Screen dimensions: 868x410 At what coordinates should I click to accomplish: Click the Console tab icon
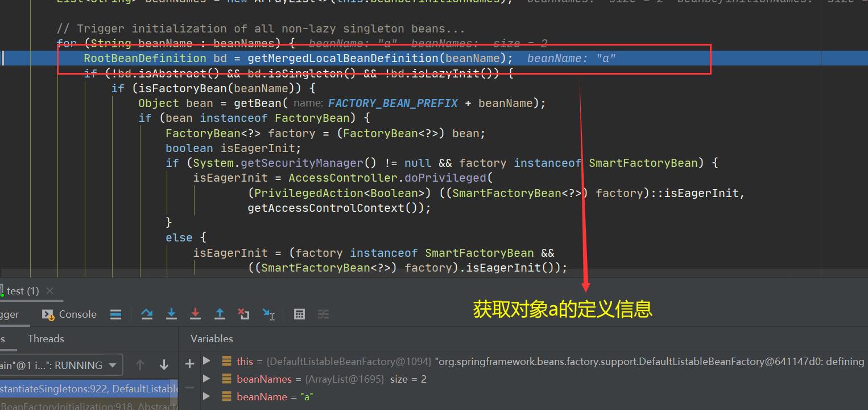[x=48, y=314]
